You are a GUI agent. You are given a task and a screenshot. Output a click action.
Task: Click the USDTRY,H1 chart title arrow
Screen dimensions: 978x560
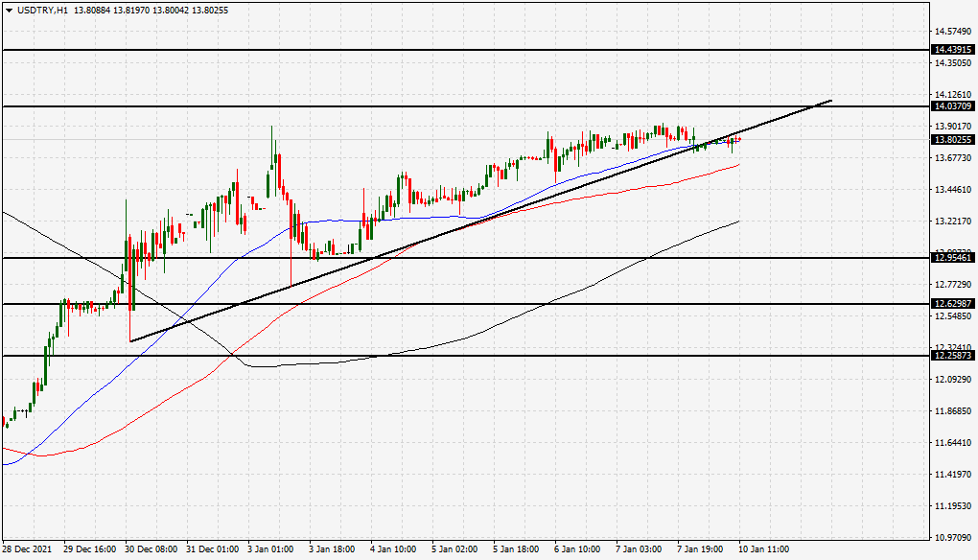click(x=9, y=10)
